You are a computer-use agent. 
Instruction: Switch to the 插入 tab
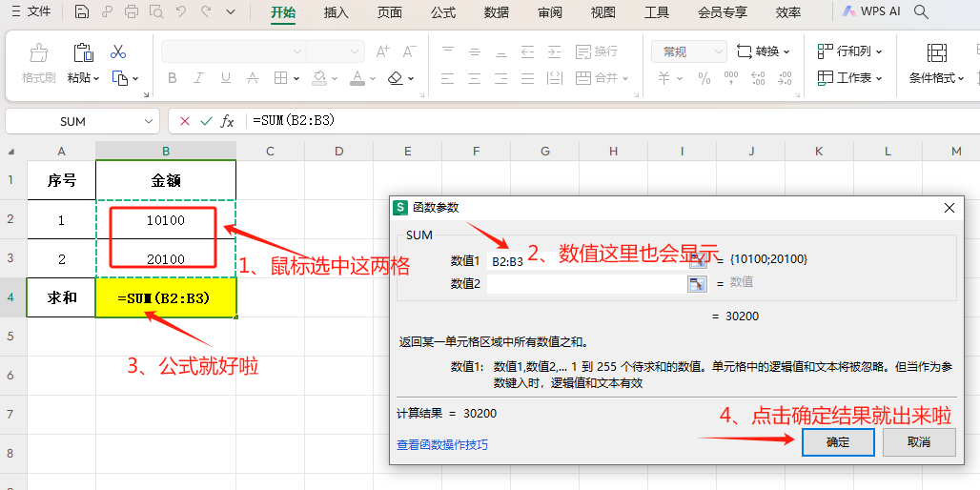(337, 12)
